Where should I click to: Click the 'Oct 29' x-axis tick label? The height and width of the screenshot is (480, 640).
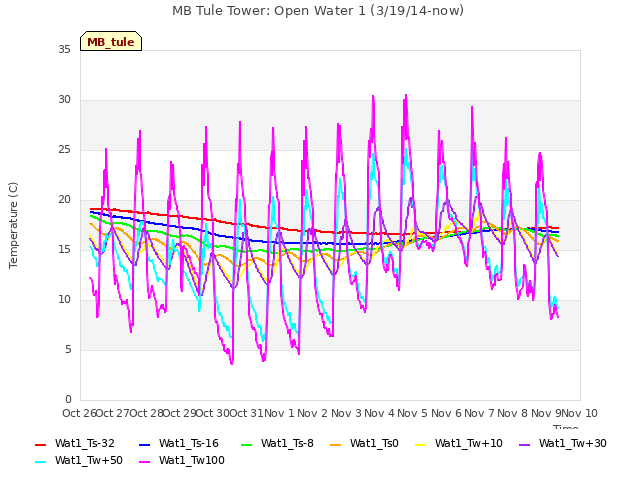coord(180,413)
